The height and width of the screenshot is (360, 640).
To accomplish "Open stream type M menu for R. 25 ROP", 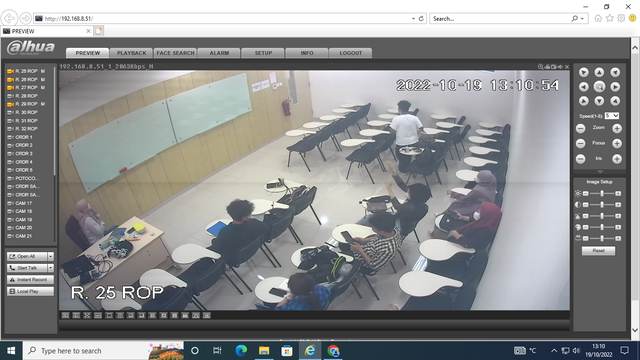I will pos(43,71).
